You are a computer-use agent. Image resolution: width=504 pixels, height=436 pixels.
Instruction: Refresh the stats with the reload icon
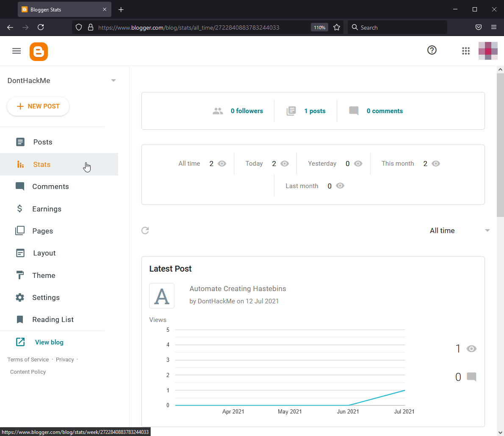pyautogui.click(x=145, y=230)
